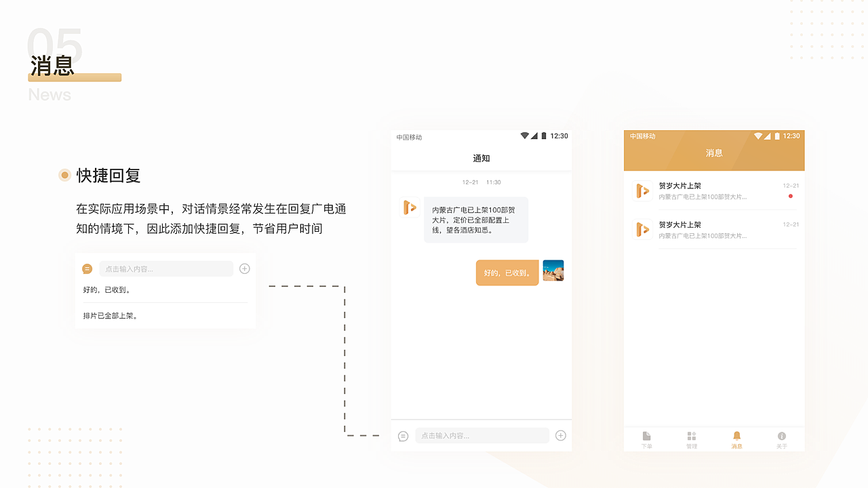Switch to the '管理' tab

coord(692,440)
